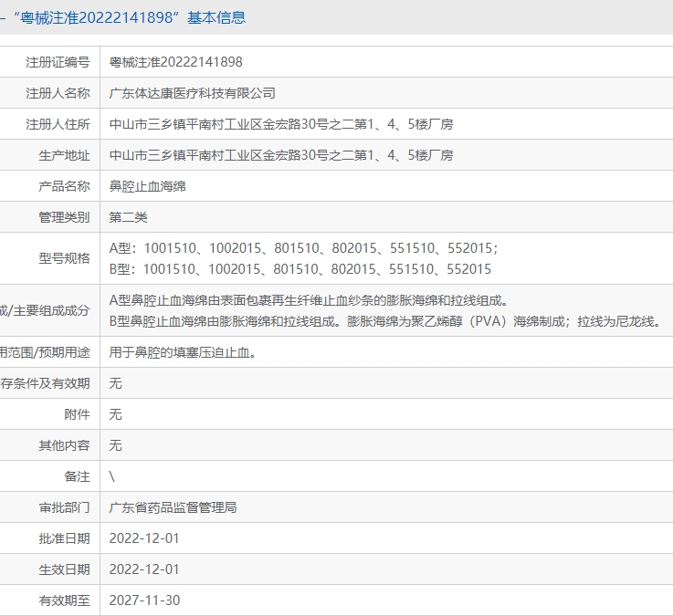
Task: Select the 注册人住所 address value
Action: pos(281,124)
